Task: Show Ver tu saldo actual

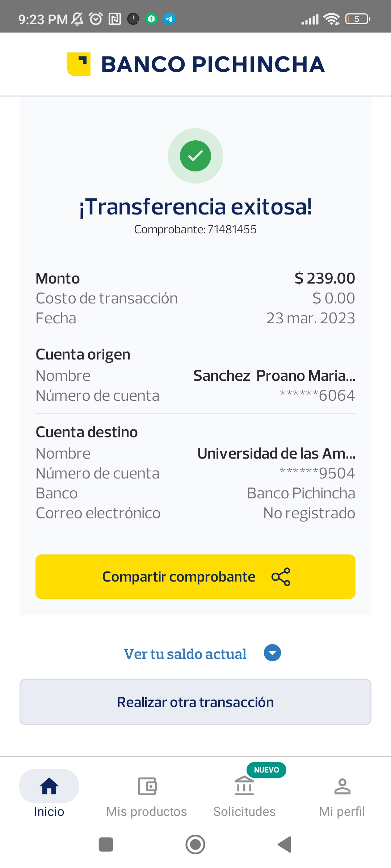Action: tap(185, 654)
